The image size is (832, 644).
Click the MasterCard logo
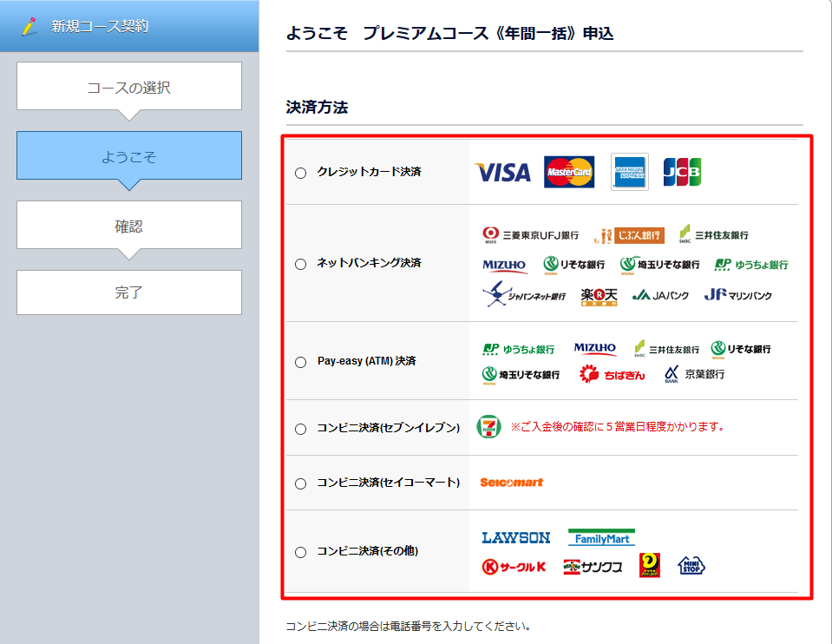(569, 171)
